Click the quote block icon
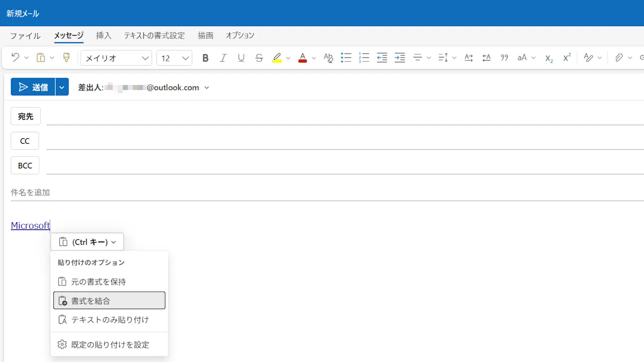This screenshot has width=644, height=362. pos(504,58)
